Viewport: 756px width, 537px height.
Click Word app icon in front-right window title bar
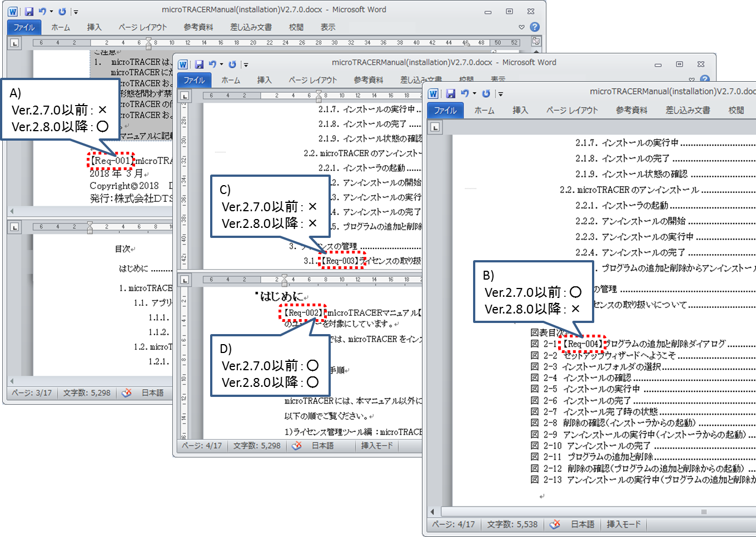click(x=434, y=93)
